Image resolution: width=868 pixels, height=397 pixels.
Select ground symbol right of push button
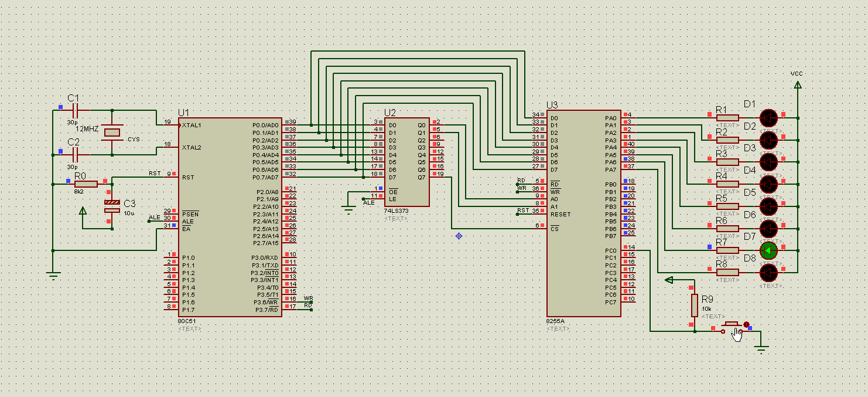761,350
